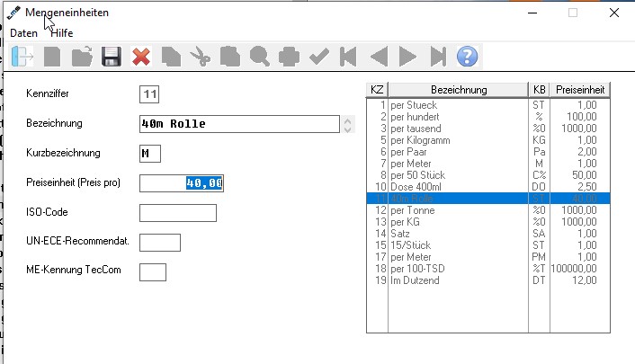The width and height of the screenshot is (635, 364).
Task: Click the Mengeneinheiten app icon in title bar
Action: click(13, 13)
